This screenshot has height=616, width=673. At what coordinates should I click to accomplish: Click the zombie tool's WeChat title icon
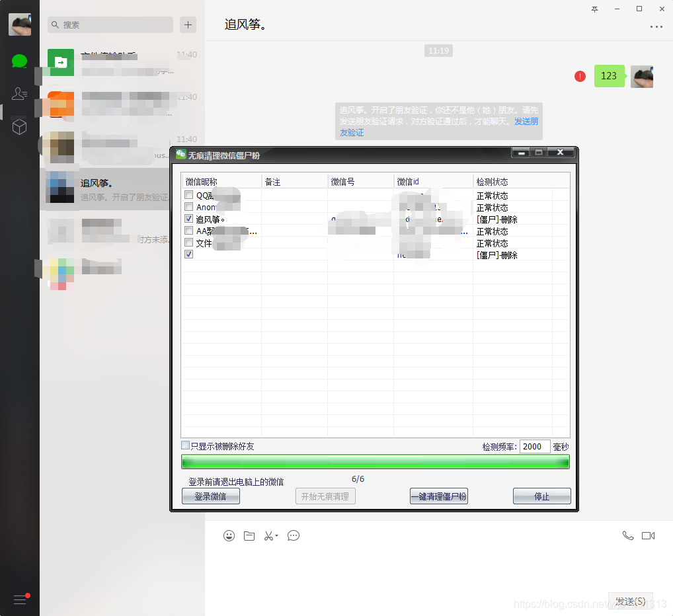(180, 155)
